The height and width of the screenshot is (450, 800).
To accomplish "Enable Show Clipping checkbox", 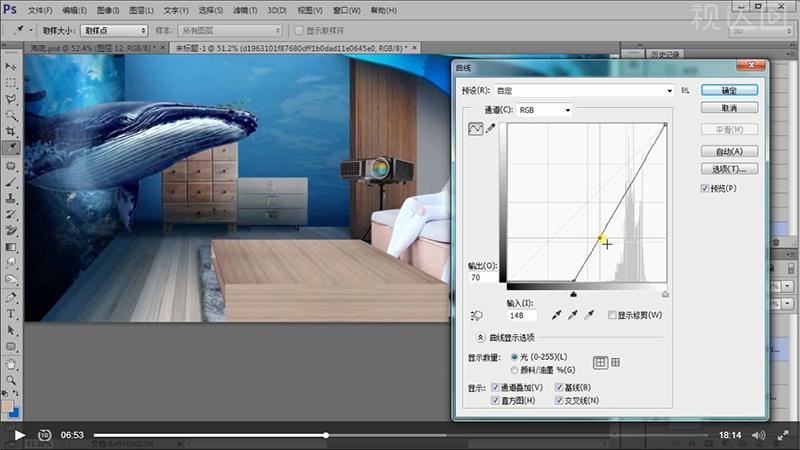I will coord(612,315).
